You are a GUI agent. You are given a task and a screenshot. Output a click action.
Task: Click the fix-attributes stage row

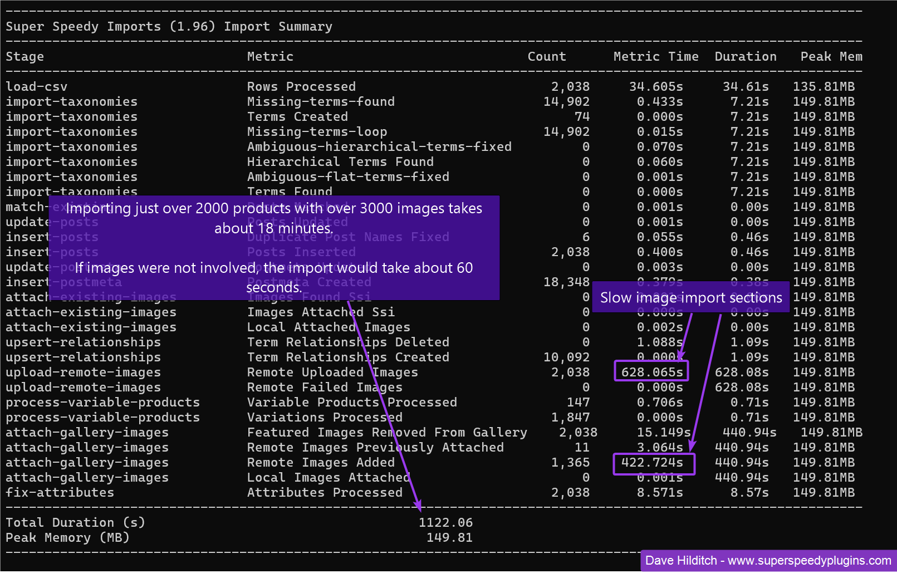pos(60,492)
